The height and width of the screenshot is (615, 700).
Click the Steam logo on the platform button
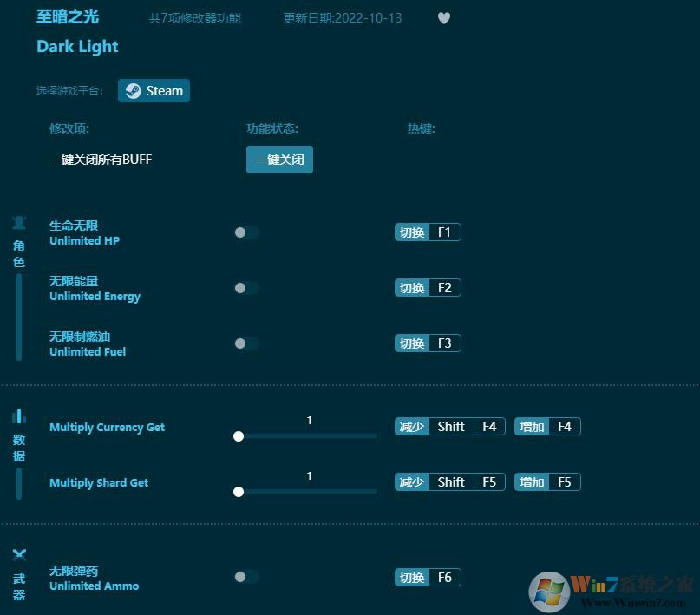tap(133, 90)
